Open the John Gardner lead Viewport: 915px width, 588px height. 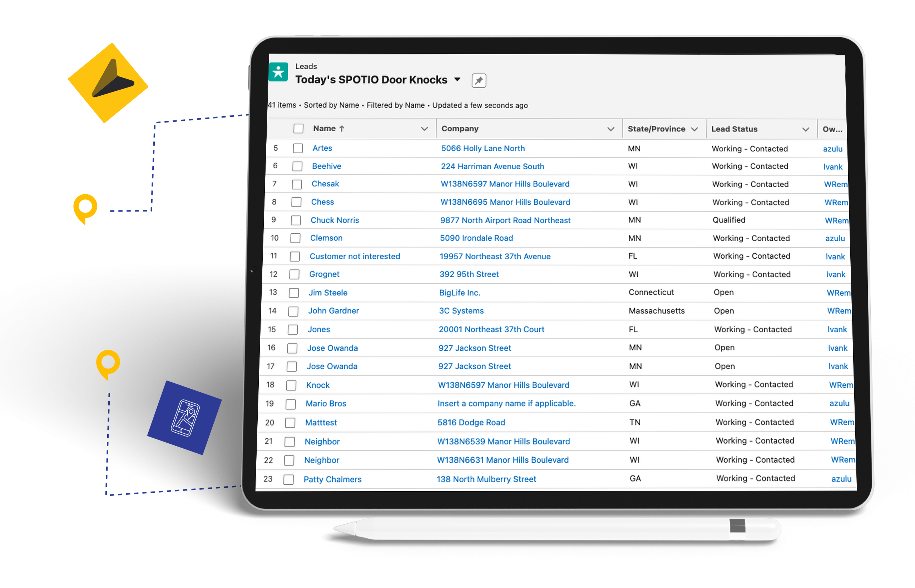(333, 311)
